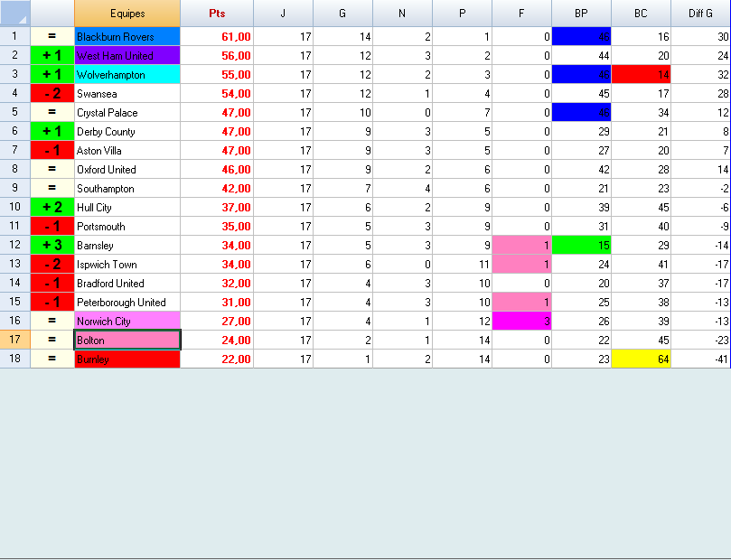731x560 pixels.
Task: Click the 61,00 points cell
Action: click(x=217, y=36)
